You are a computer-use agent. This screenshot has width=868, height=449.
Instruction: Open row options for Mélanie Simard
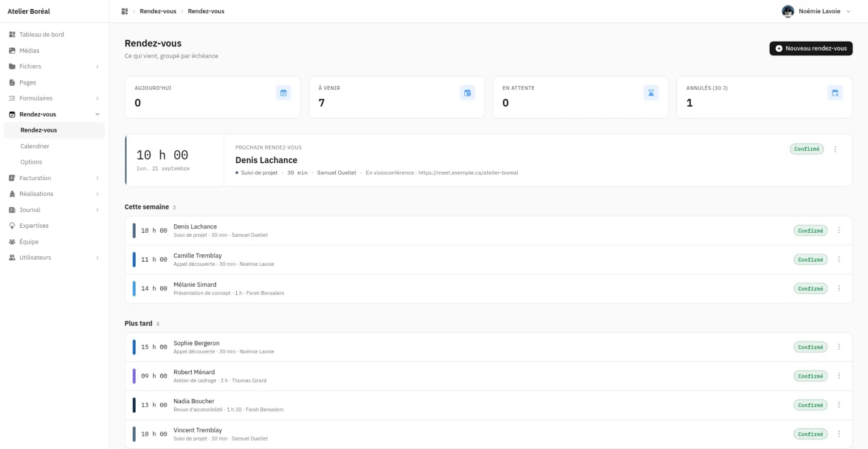(x=839, y=288)
